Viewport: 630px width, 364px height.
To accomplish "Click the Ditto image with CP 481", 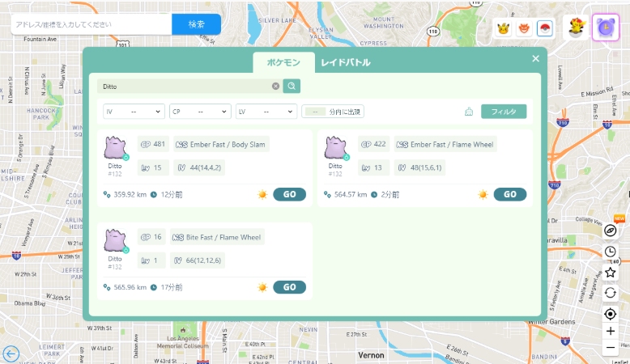I will click(x=116, y=149).
